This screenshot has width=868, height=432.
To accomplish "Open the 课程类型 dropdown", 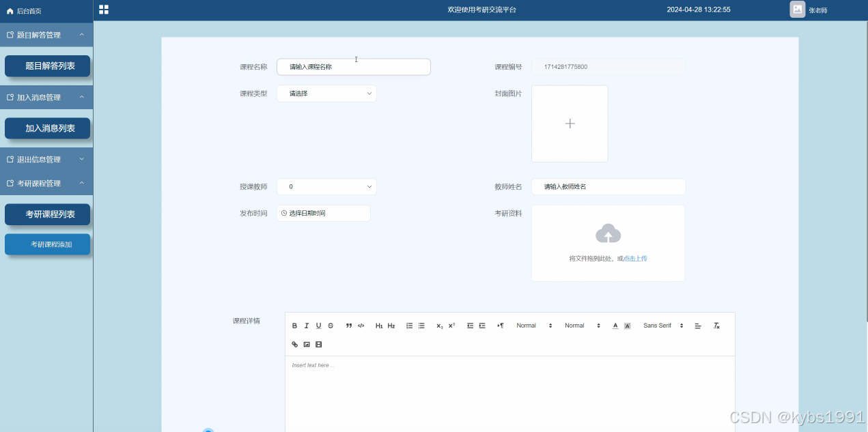I will pos(326,93).
